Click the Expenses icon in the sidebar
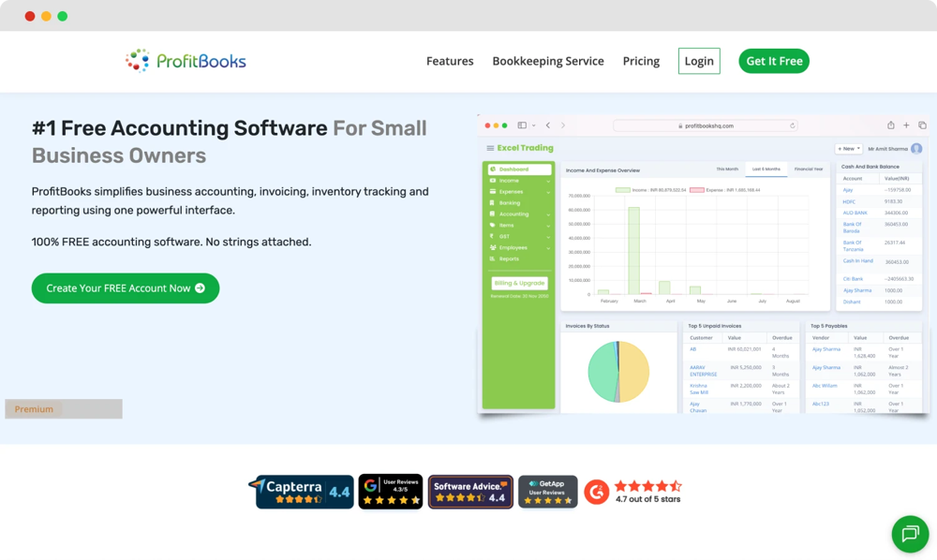 pos(491,192)
